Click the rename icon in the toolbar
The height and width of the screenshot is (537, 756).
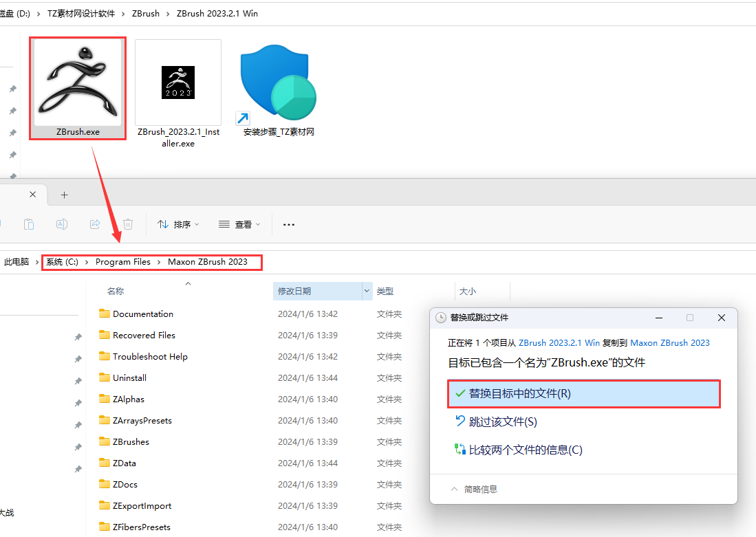point(62,224)
